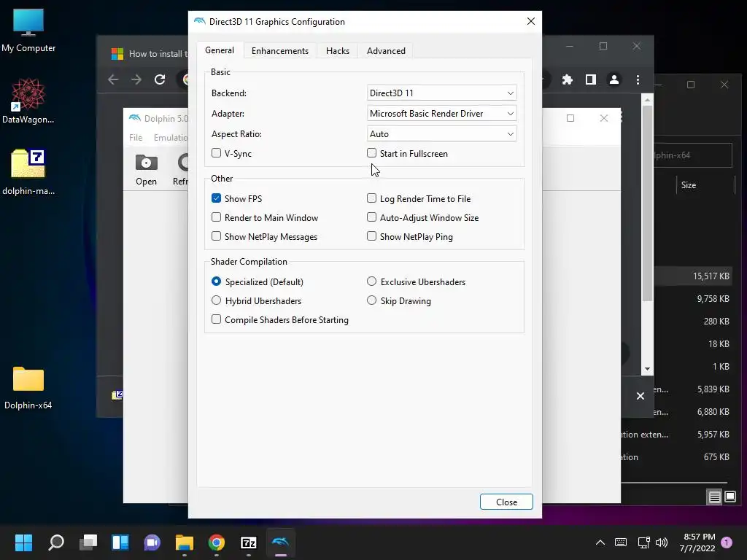Select Chrome tab 'How to install'

(x=149, y=54)
